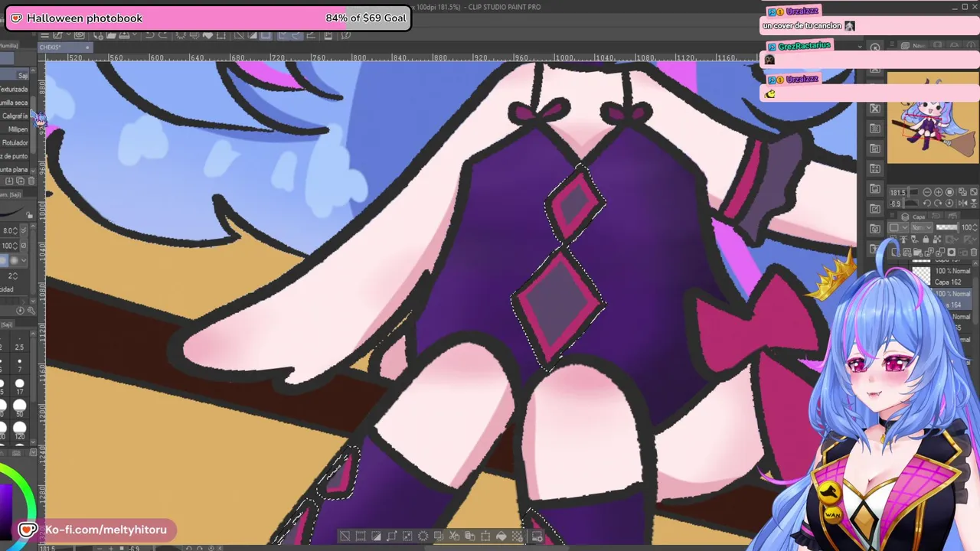Screen dimensions: 980x551
Task: Open the command bar hamburger menu
Action: (x=45, y=35)
